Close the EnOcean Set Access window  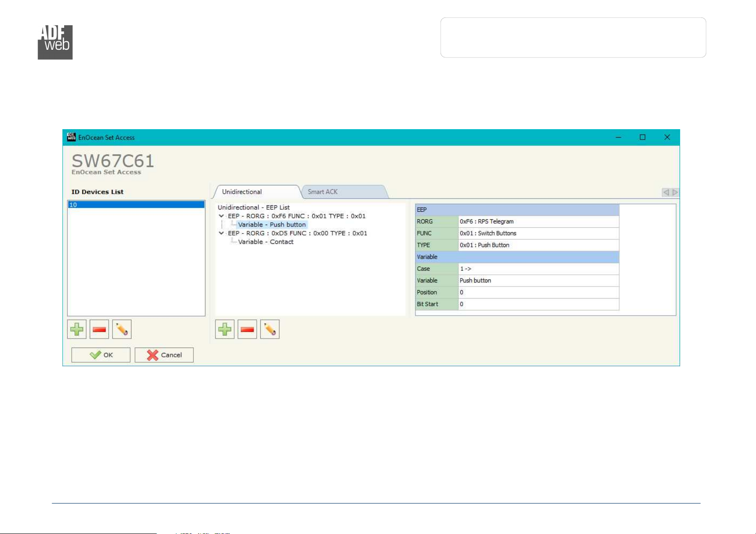[x=667, y=137]
